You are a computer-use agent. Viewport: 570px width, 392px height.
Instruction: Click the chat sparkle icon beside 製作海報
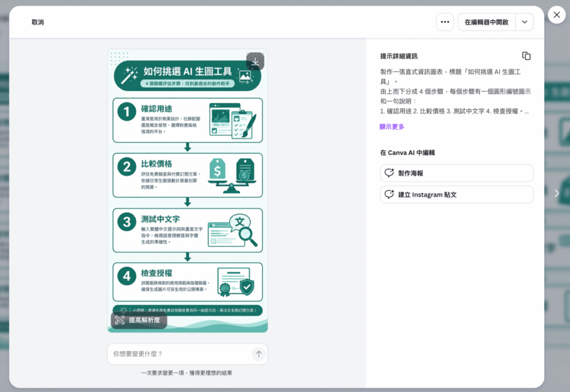click(x=389, y=173)
